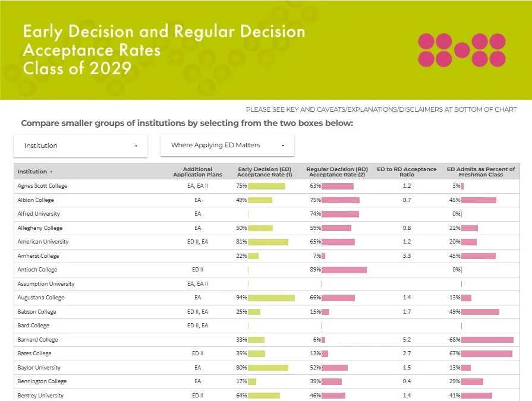Click the Institution dropdown arrow
The image size is (532, 401).
[136, 146]
